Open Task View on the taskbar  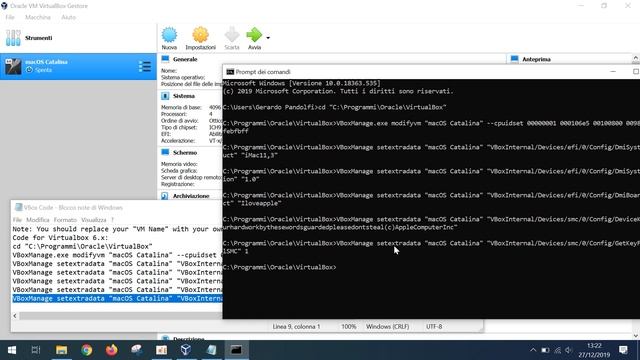[x=36, y=350]
